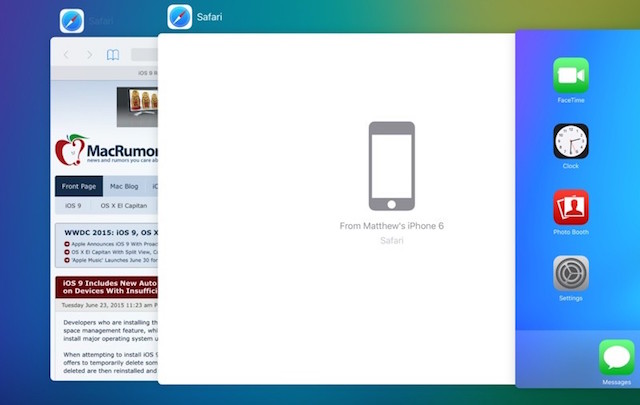Select the 'From Matthew's iPhone 6' text
The height and width of the screenshot is (405, 640).
(x=391, y=226)
